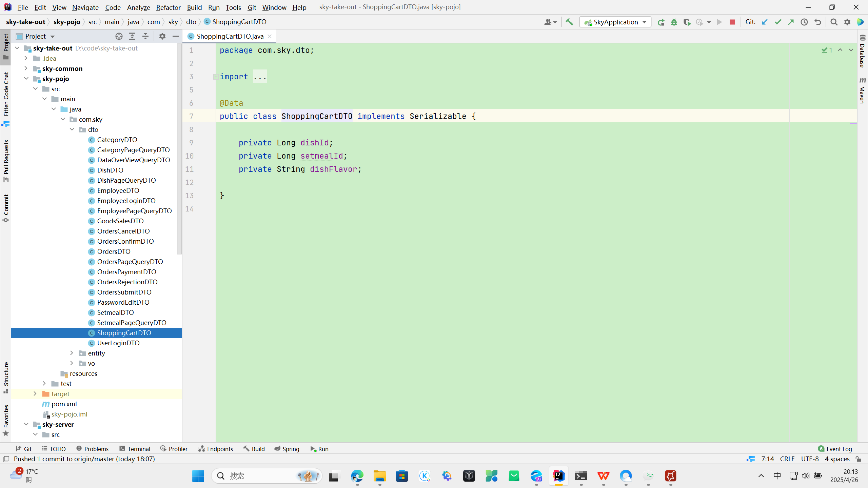This screenshot has height=488, width=868.
Task: Collapse the sky-pojo module node
Action: (x=26, y=79)
